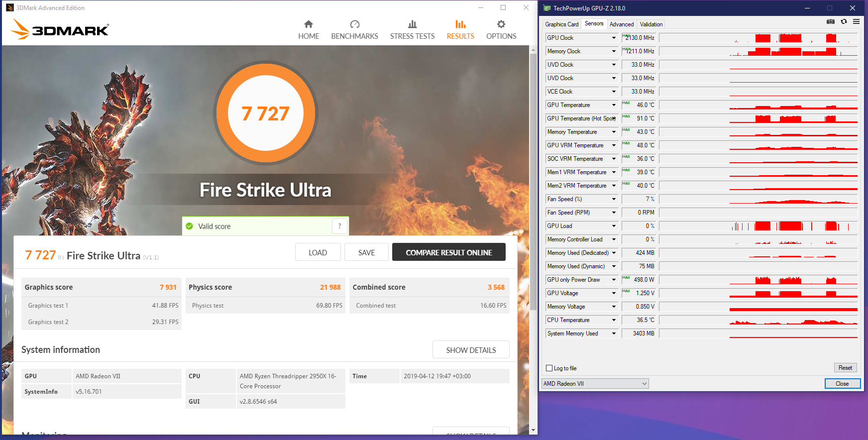The height and width of the screenshot is (440, 868).
Task: Click the LOAD button
Action: 318,252
